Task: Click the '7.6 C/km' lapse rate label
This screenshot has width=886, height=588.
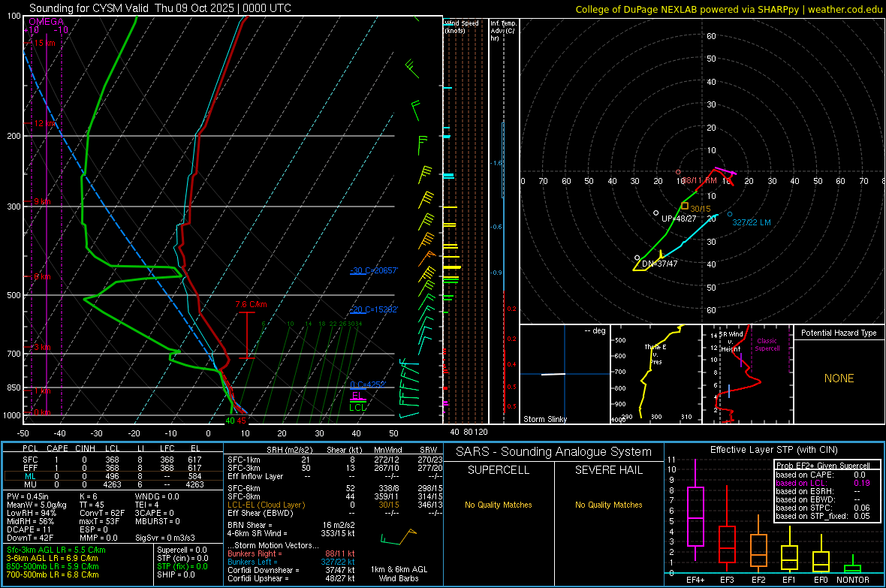Action: (x=251, y=304)
